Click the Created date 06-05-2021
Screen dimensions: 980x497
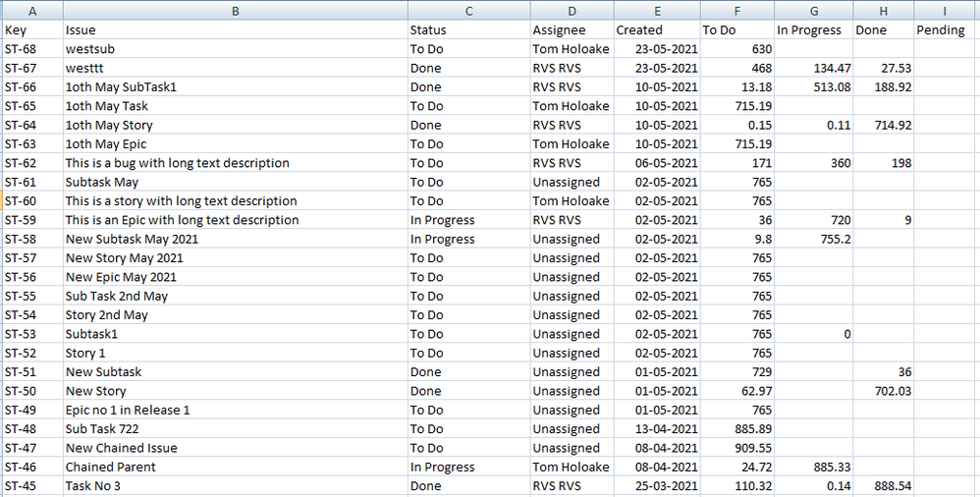657,162
